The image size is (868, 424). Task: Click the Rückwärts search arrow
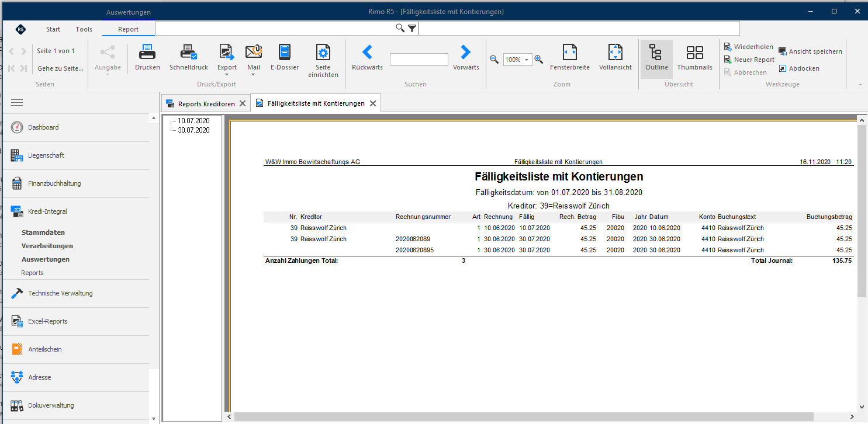click(x=367, y=53)
